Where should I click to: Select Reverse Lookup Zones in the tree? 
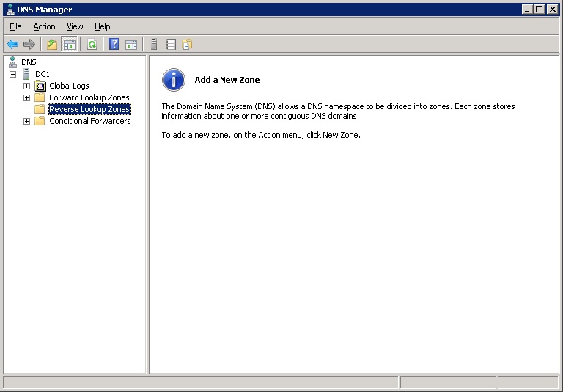tap(89, 109)
